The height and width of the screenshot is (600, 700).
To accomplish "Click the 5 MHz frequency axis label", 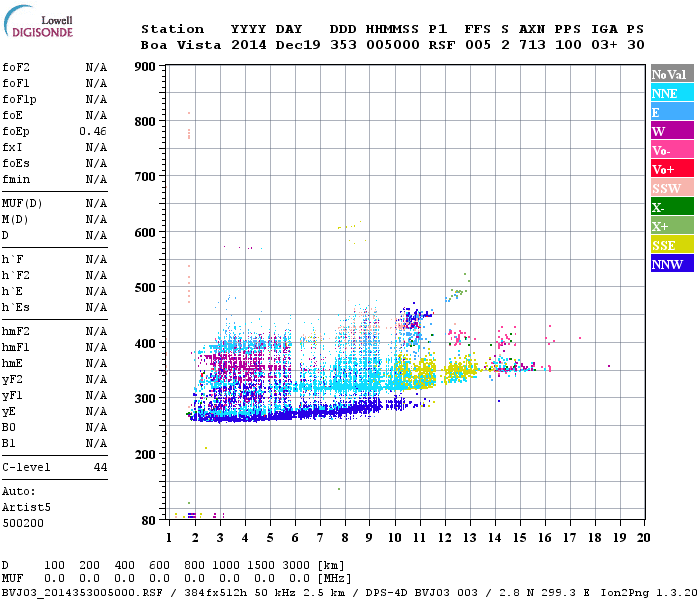I will tap(270, 538).
